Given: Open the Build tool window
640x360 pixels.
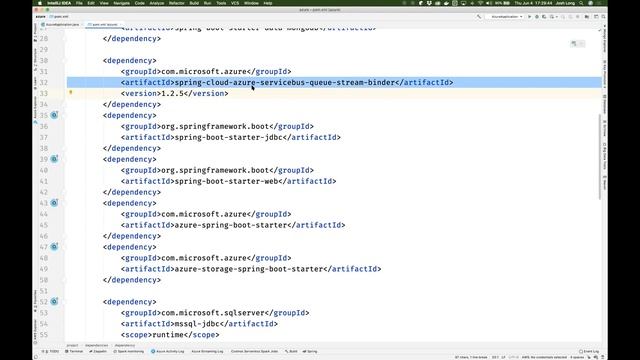Looking at the screenshot, I should (291, 351).
